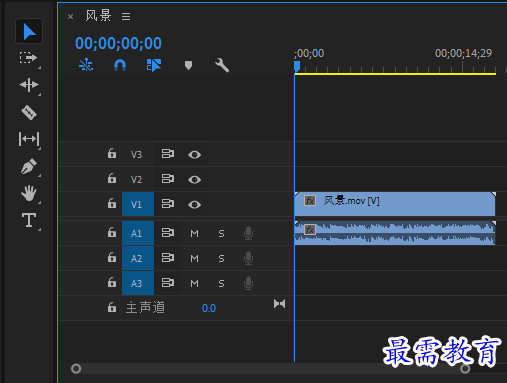
Task: Toggle sync lock on V3 track
Action: click(168, 154)
